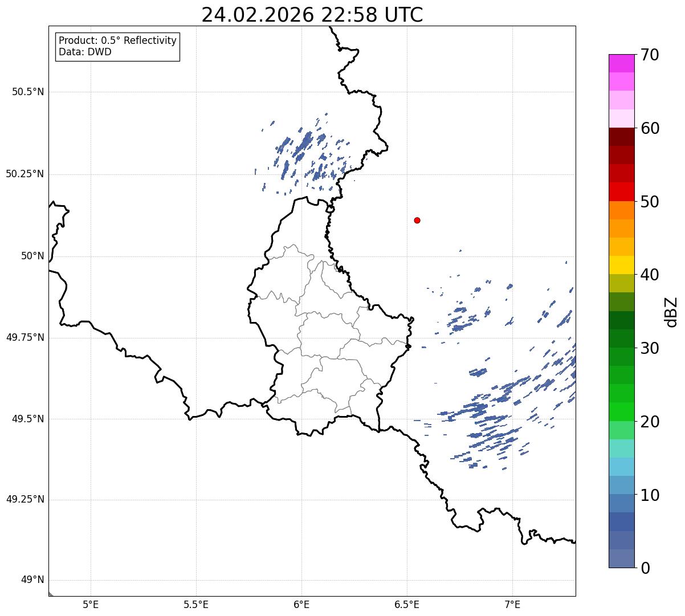The height and width of the screenshot is (616, 685).
Task: Click the dark maroon colorbar segment below 60
Action: point(621,137)
